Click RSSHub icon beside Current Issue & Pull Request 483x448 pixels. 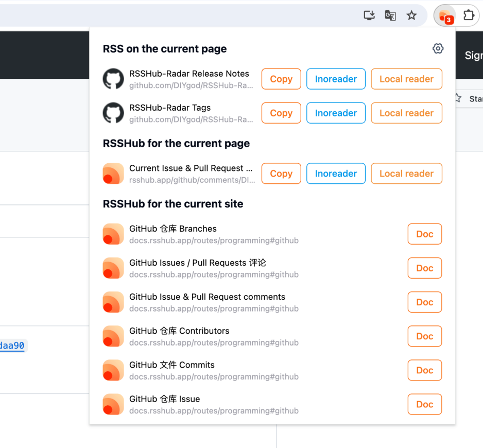(x=113, y=174)
